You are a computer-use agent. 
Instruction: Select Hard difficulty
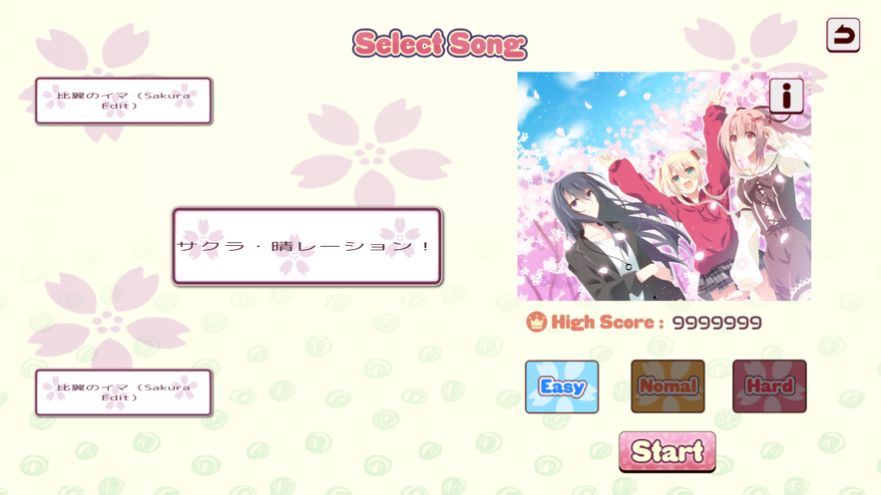769,387
